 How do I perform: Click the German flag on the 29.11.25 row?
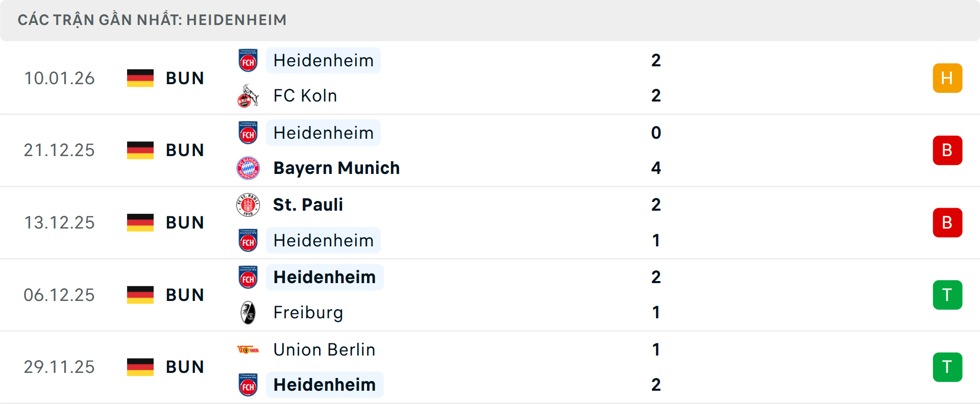[140, 367]
